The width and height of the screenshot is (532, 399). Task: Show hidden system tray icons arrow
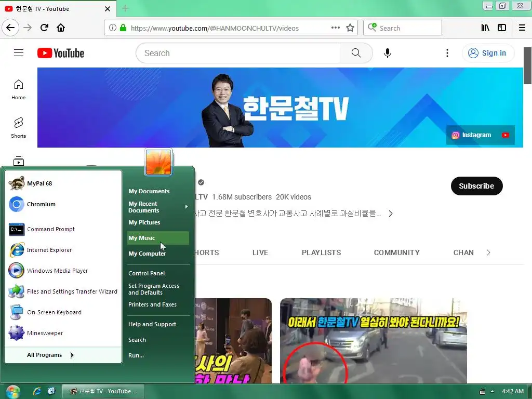click(492, 392)
